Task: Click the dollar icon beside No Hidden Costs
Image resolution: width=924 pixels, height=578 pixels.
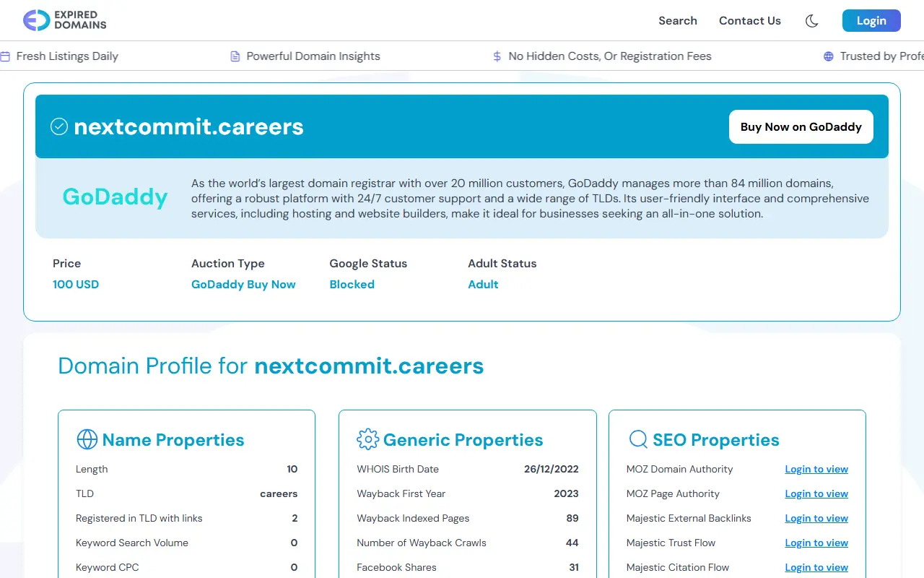Action: point(497,56)
